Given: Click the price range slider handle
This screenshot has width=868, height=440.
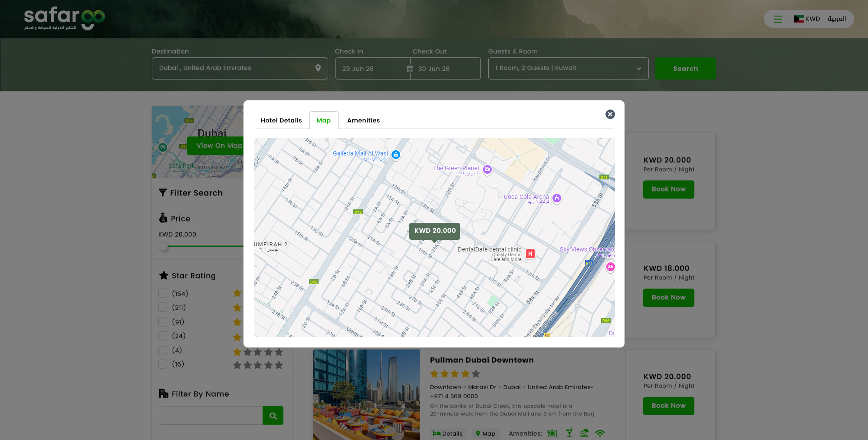Looking at the screenshot, I should (164, 247).
